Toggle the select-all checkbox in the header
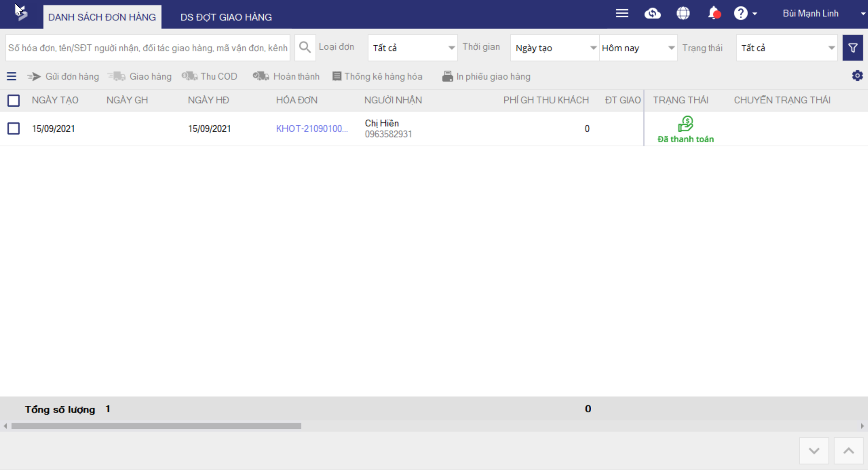 point(14,100)
